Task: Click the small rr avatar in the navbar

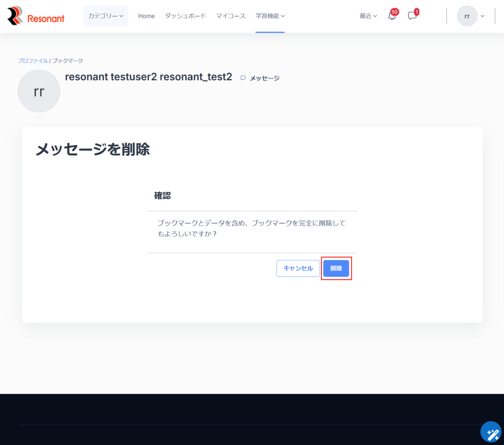Action: (467, 16)
